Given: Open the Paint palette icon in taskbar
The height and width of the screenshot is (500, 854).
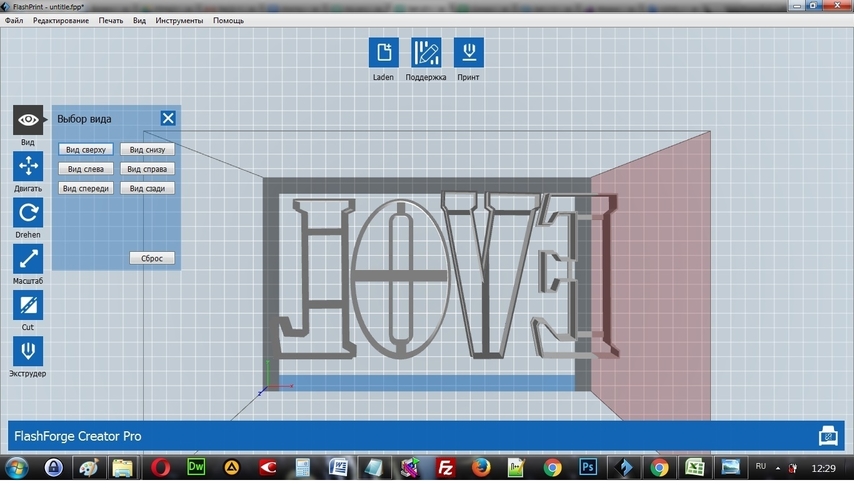Looking at the screenshot, I should pyautogui.click(x=89, y=468).
